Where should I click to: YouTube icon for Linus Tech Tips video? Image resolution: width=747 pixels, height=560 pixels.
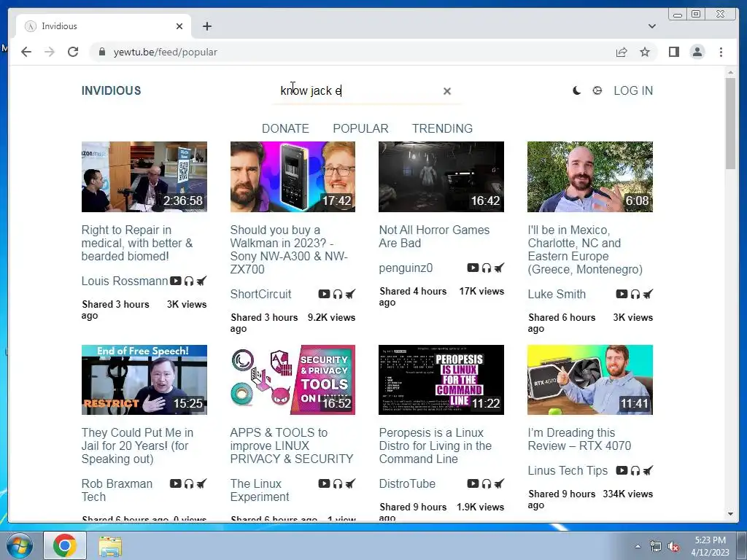coord(622,470)
